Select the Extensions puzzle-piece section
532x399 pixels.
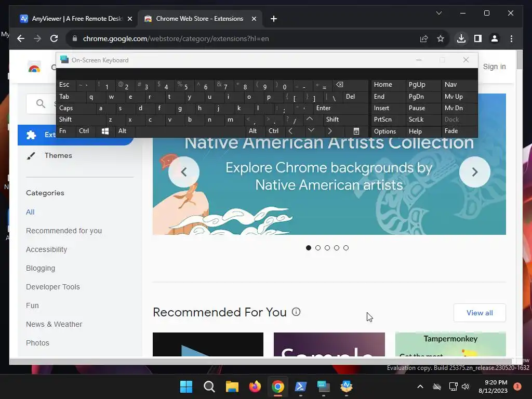(75, 135)
